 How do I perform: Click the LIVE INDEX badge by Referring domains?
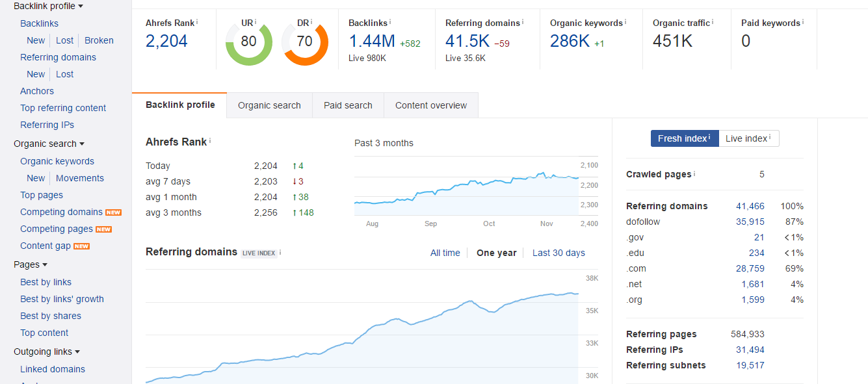(259, 253)
